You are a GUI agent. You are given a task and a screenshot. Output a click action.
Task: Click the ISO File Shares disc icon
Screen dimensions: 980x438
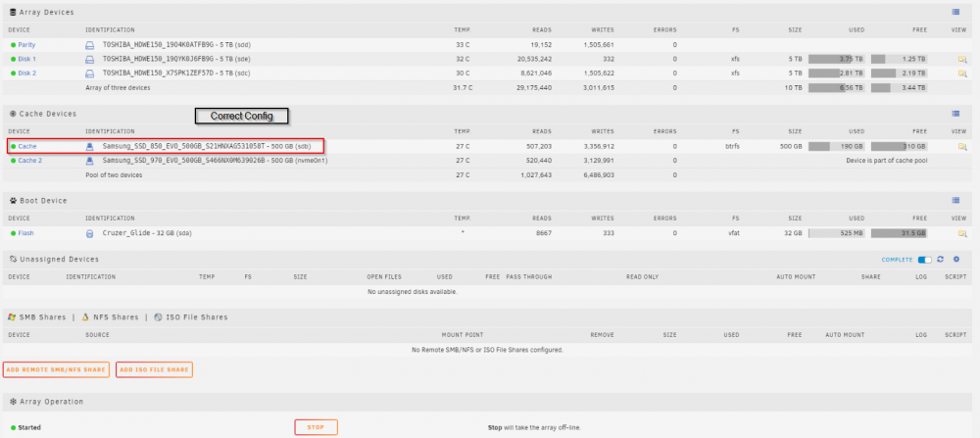158,317
